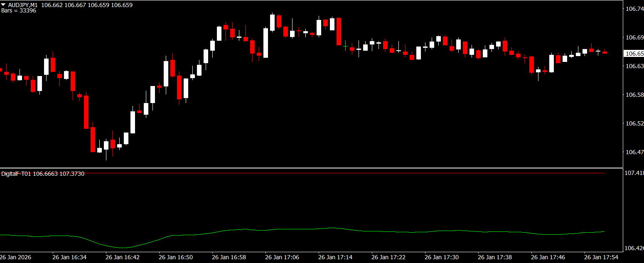Viewport: 644px width, 263px height.
Task: Click the 26 Jan 17:06 time marker
Action: [282, 257]
